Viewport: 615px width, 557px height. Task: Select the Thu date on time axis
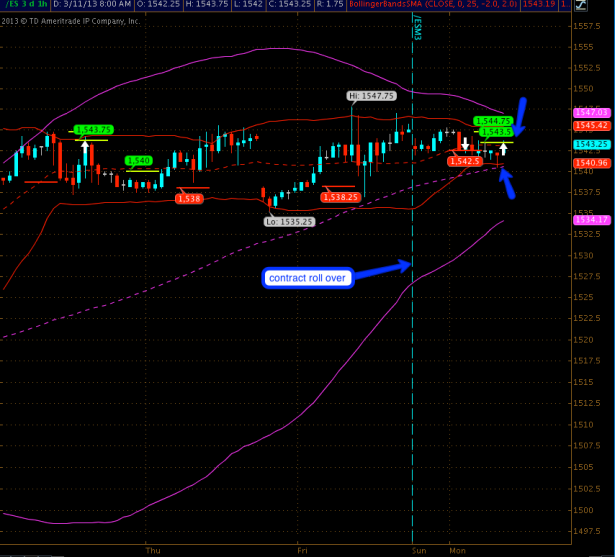[x=153, y=550]
